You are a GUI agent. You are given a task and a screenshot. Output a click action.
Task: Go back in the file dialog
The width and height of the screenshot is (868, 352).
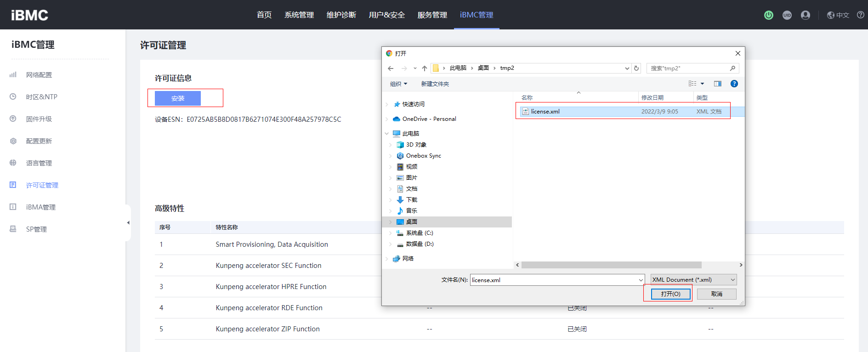point(391,68)
